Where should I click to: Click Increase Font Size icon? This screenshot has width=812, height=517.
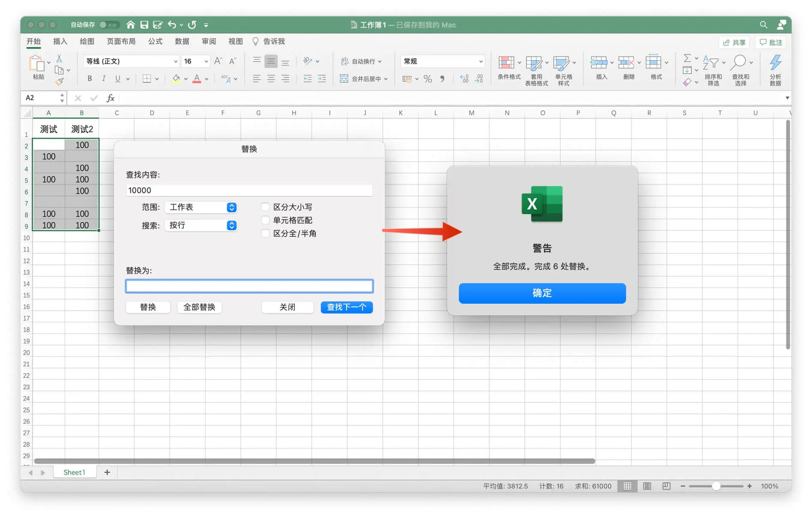point(218,61)
